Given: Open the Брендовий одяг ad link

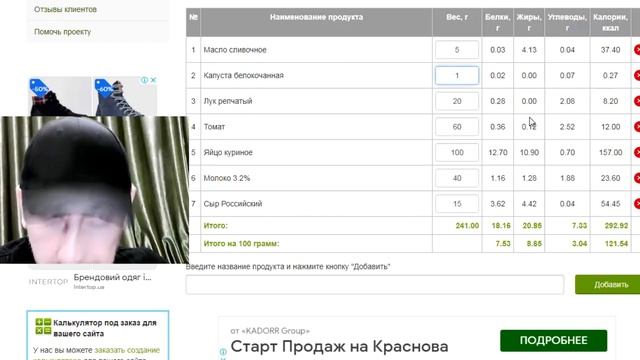Looking at the screenshot, I should click(x=113, y=277).
